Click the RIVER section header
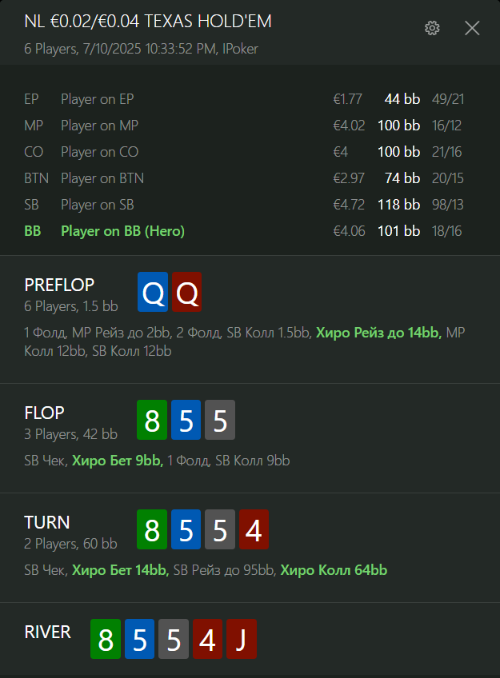Viewport: 500px width, 678px height. coord(48,632)
